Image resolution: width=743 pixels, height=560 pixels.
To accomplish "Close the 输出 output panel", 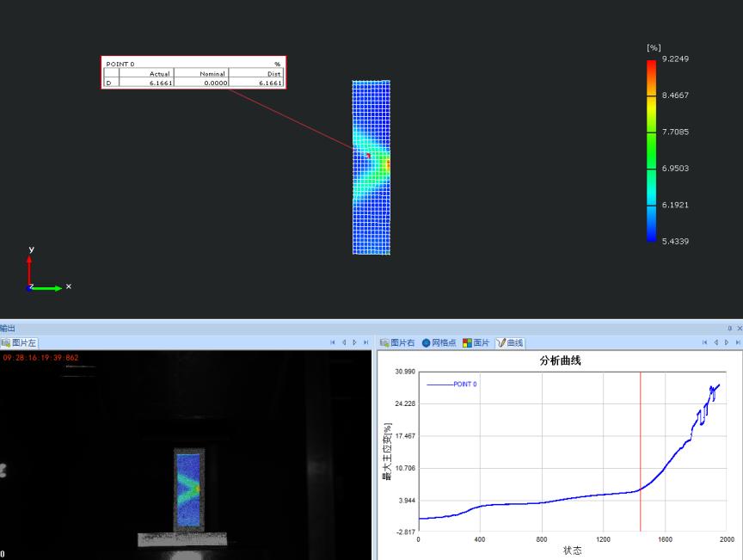I will coord(738,329).
